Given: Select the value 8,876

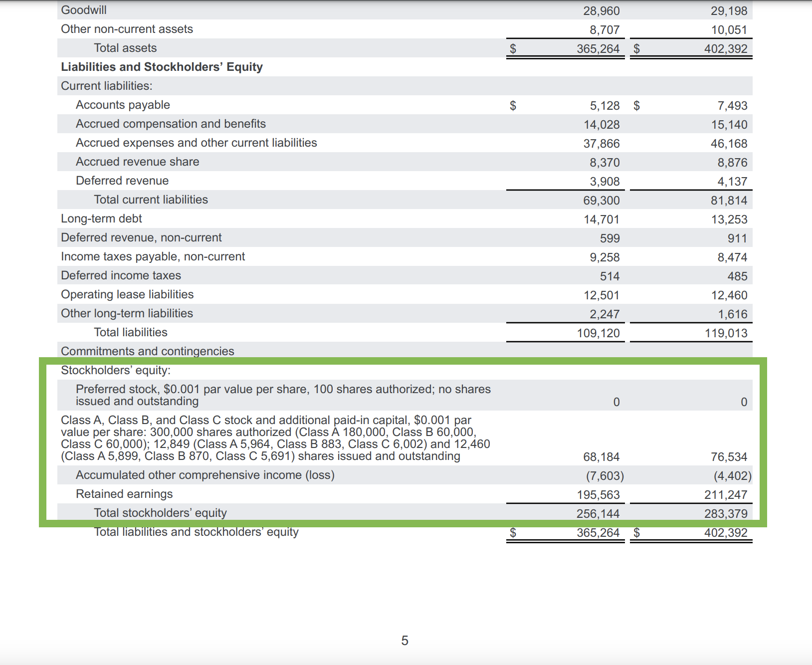Looking at the screenshot, I should [x=732, y=163].
